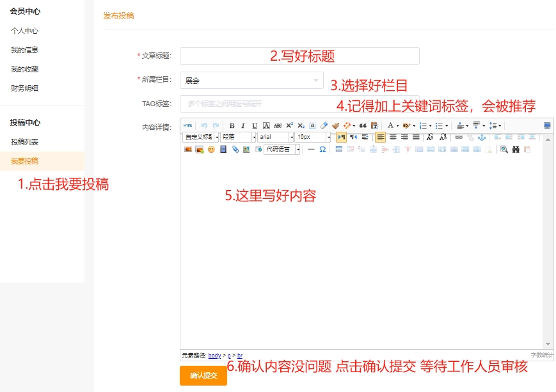The height and width of the screenshot is (392, 556).
Task: Open paragraph spacing after dropdown
Action: [484, 126]
